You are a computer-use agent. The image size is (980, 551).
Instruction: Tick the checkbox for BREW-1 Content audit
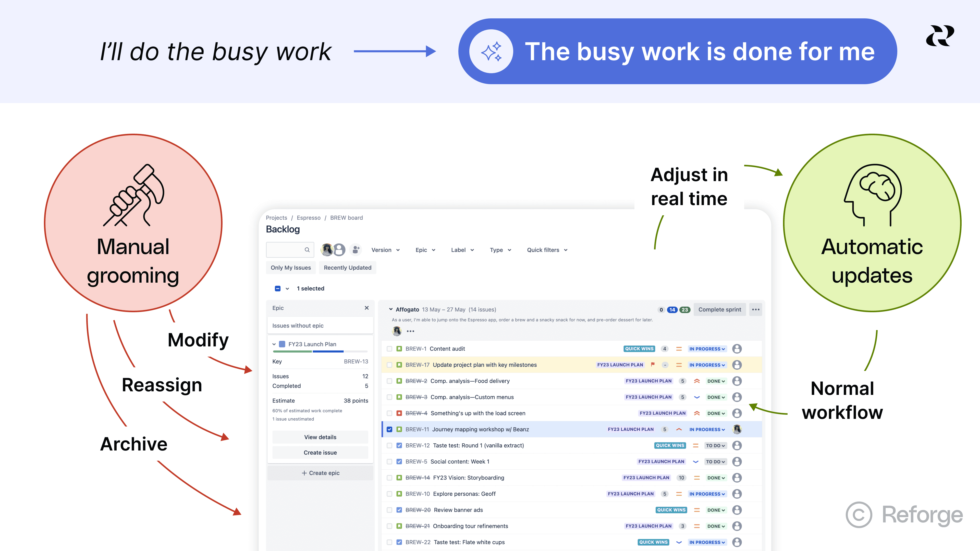tap(389, 349)
